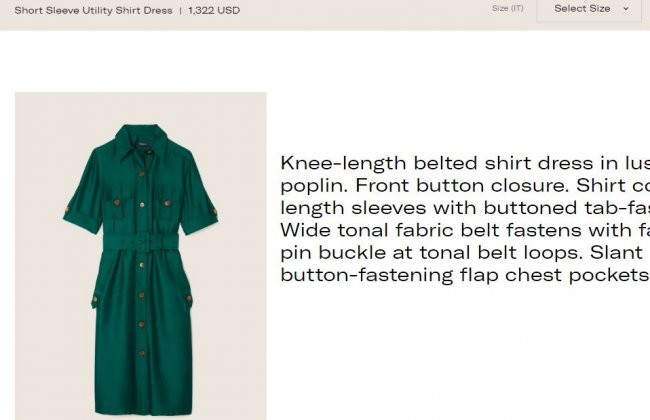Click the left sleeve tab button
The height and width of the screenshot is (420, 650).
pos(67,209)
